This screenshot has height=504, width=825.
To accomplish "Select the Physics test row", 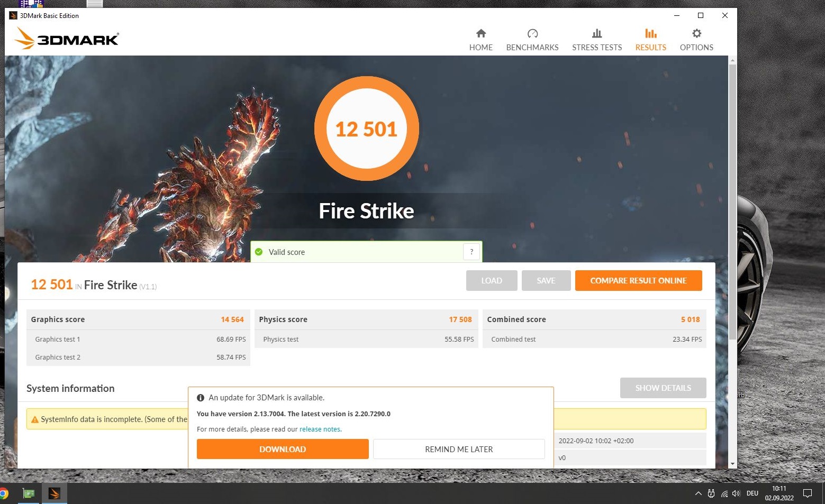I will pyautogui.click(x=366, y=339).
